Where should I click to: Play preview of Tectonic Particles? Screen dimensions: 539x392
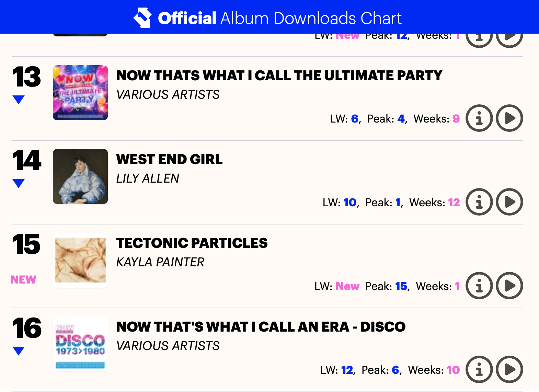pos(509,286)
